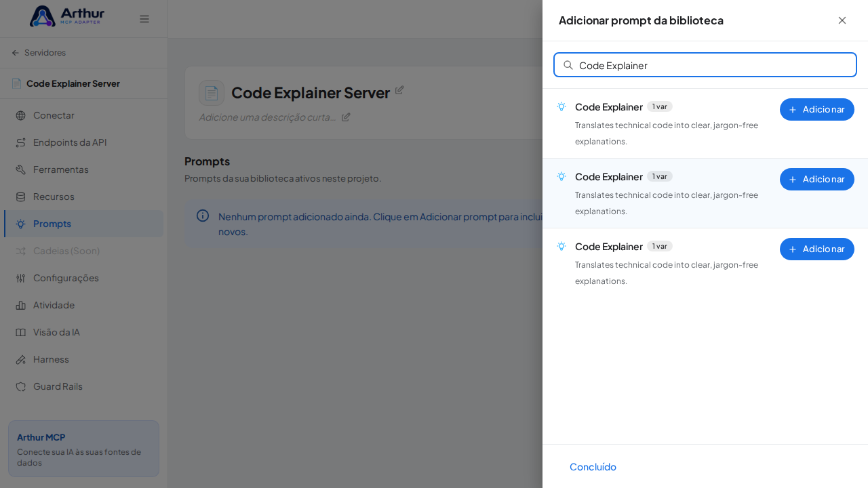Click the sliders icon for Configurações
This screenshot has width=868, height=488.
pyautogui.click(x=20, y=278)
